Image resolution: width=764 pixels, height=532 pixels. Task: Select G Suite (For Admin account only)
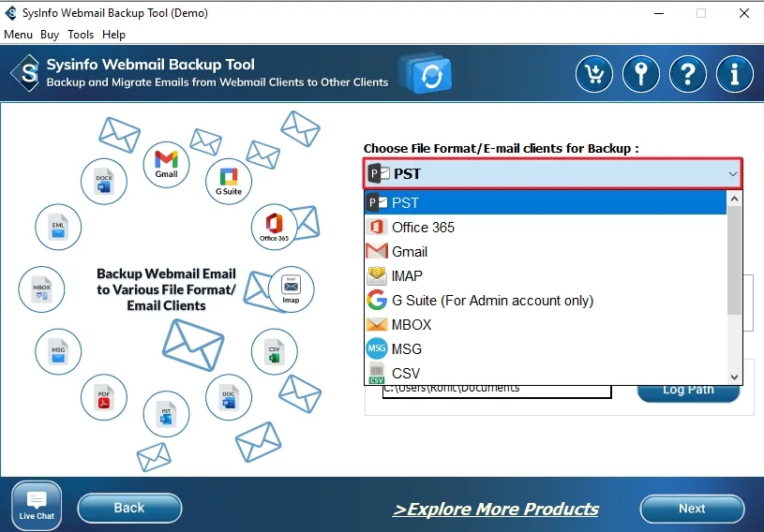[x=546, y=301]
